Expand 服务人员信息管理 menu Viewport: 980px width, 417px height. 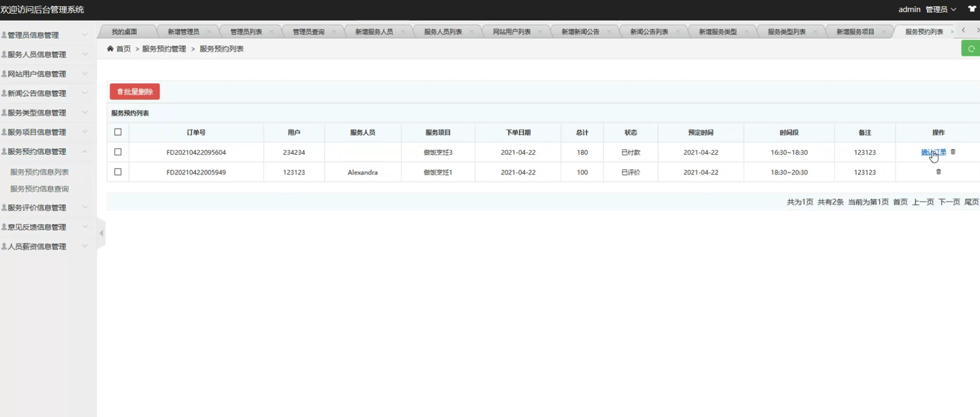[x=47, y=55]
